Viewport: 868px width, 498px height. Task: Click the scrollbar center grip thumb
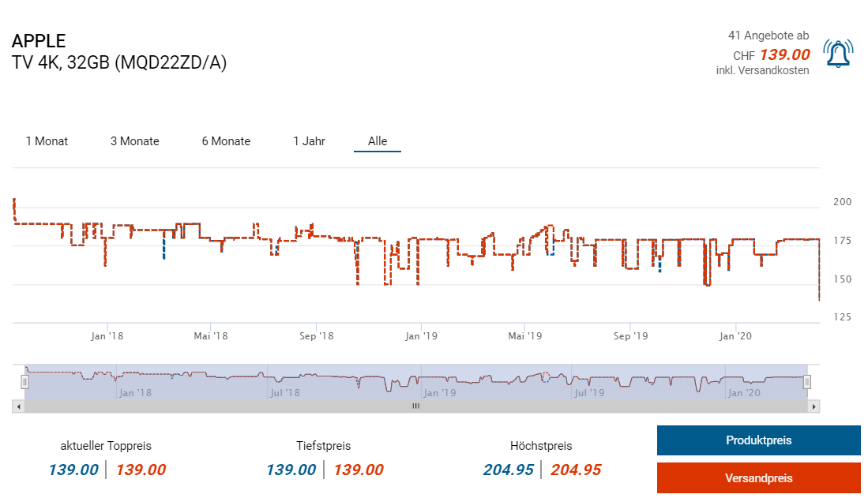click(x=415, y=406)
